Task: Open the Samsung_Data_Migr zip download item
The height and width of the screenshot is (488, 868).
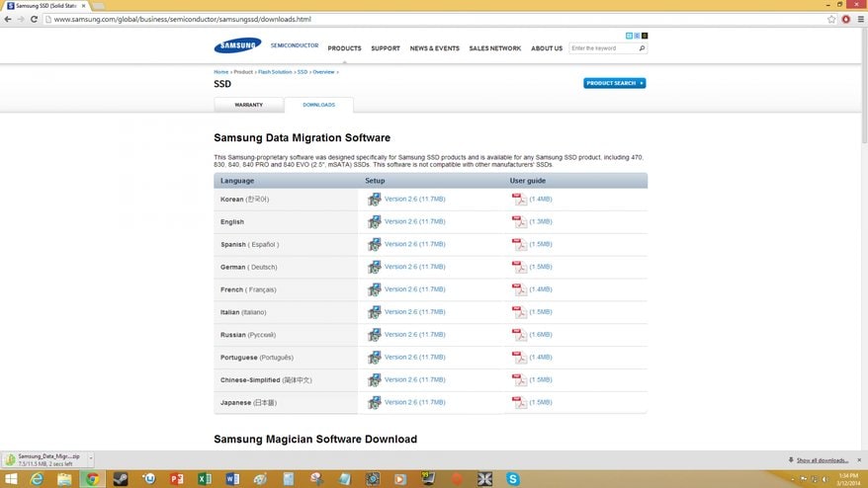Action: 44,459
